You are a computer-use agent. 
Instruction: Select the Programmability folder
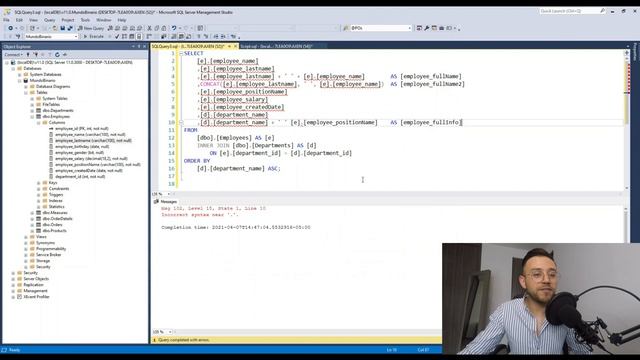click(x=51, y=249)
